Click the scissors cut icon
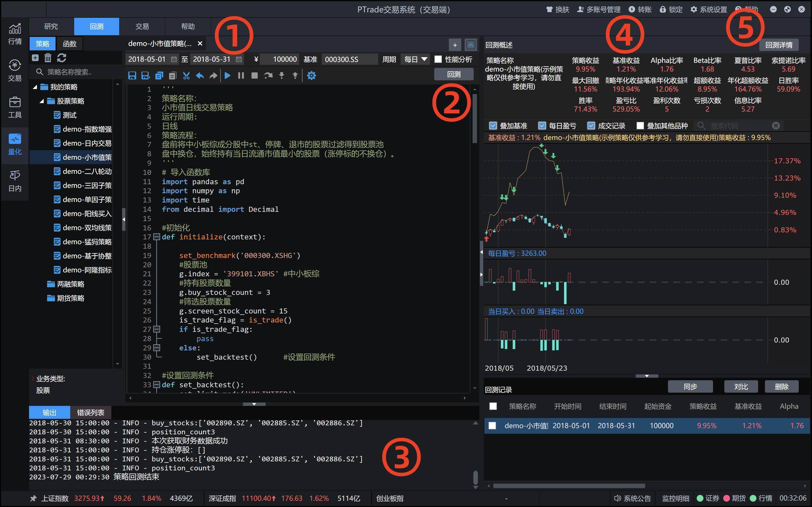812x507 pixels. (x=186, y=75)
